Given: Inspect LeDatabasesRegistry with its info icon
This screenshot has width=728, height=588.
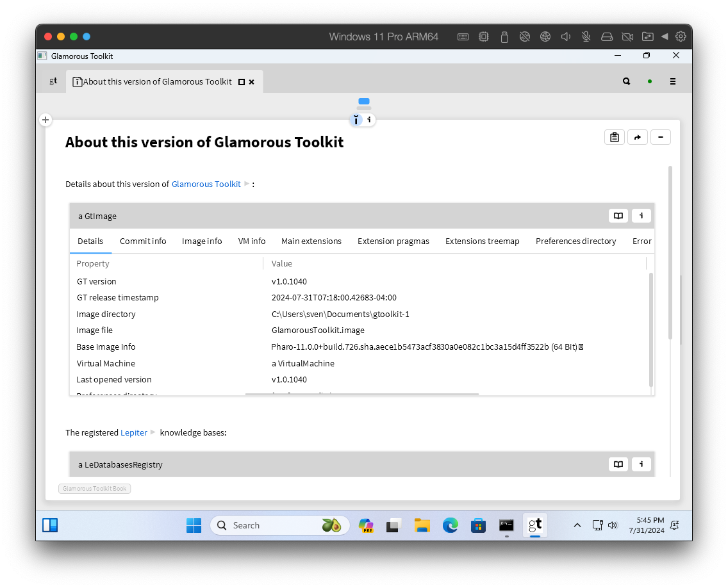Looking at the screenshot, I should [x=641, y=464].
